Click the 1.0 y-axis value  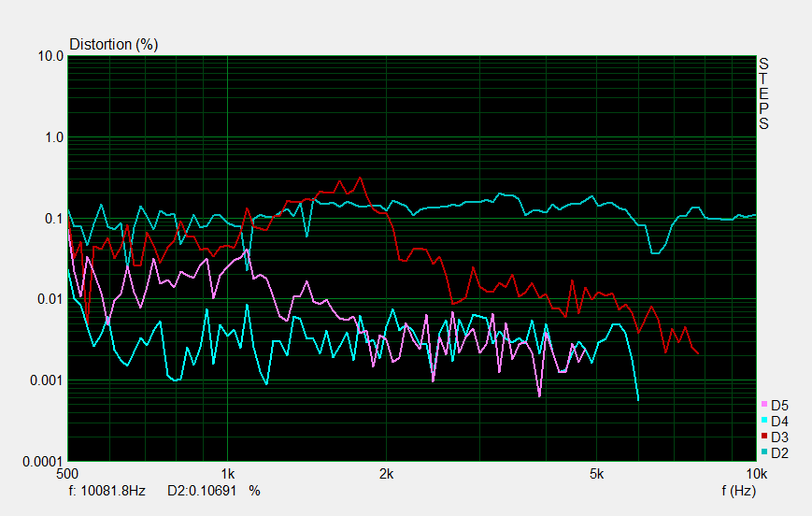(54, 137)
